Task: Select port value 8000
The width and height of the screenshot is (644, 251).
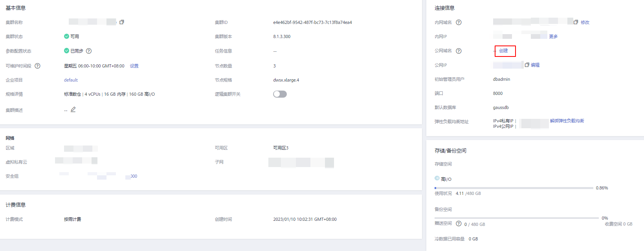Action: coord(498,93)
